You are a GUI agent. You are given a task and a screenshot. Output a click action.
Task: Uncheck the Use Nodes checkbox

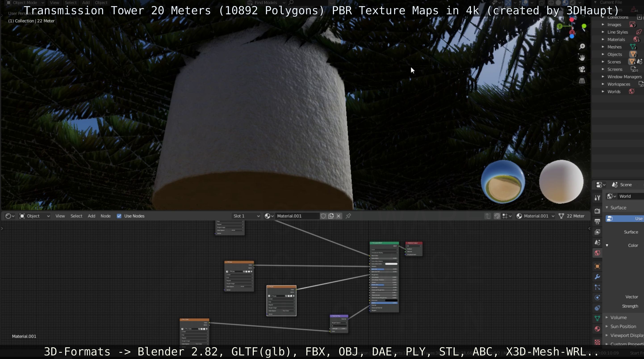coord(119,216)
